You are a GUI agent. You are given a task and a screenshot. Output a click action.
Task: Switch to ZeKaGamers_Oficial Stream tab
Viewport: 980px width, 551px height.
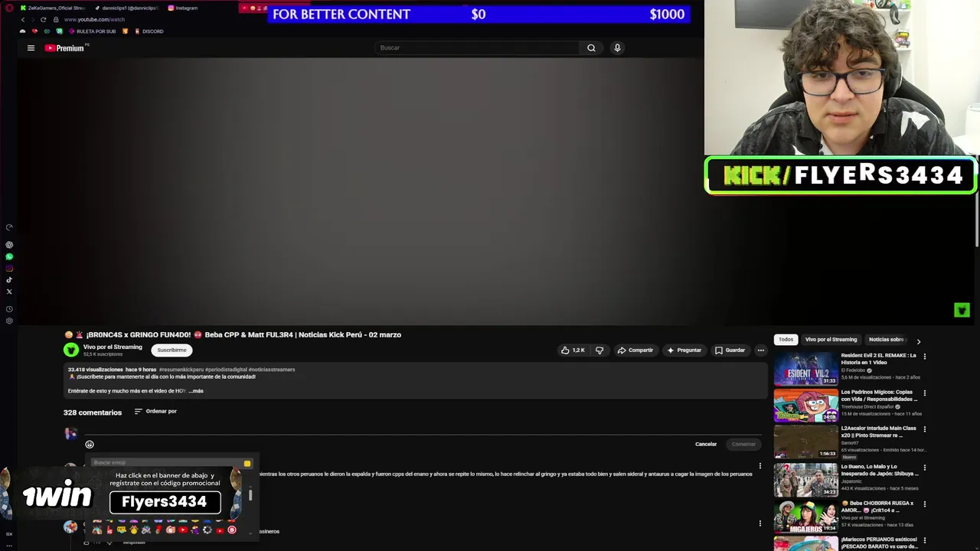(x=52, y=8)
